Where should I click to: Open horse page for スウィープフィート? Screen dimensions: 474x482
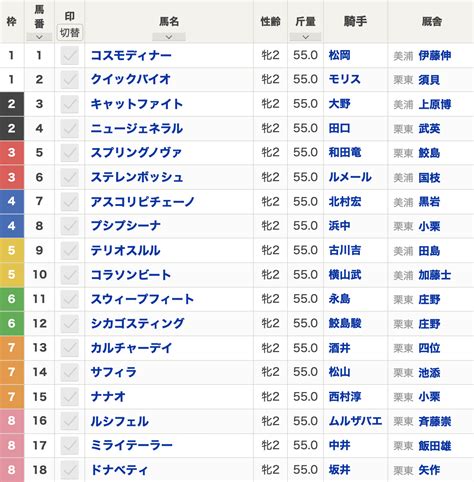point(142,299)
